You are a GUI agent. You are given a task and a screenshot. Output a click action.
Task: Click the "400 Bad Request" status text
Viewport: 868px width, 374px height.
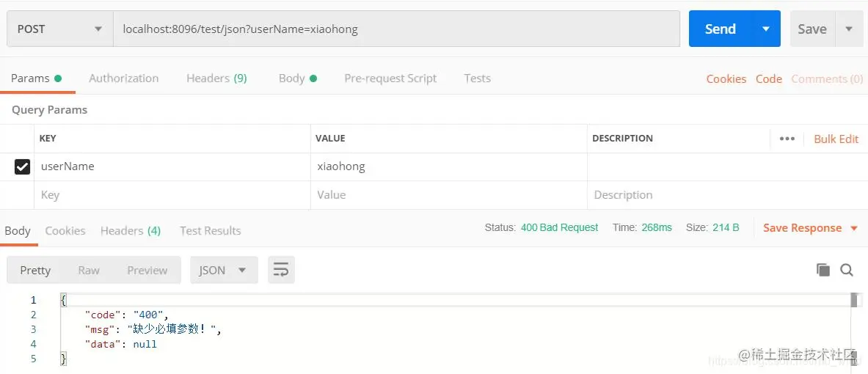pyautogui.click(x=560, y=227)
